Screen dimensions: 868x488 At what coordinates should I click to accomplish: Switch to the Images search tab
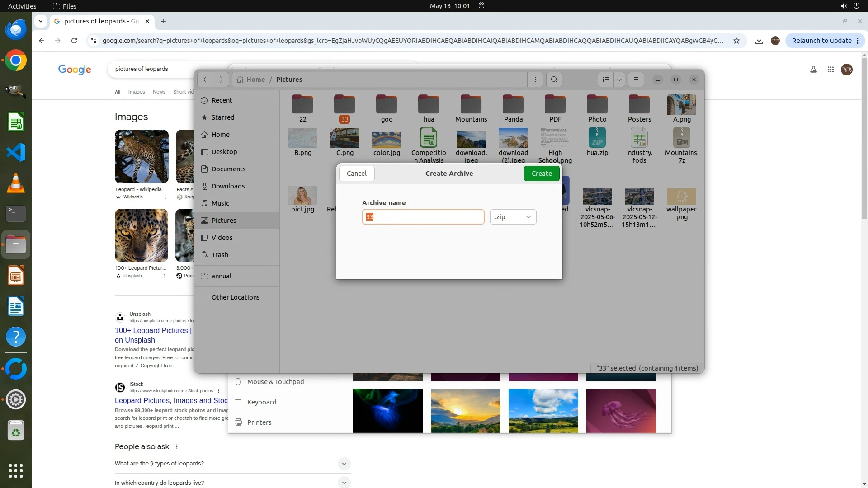pos(137,92)
